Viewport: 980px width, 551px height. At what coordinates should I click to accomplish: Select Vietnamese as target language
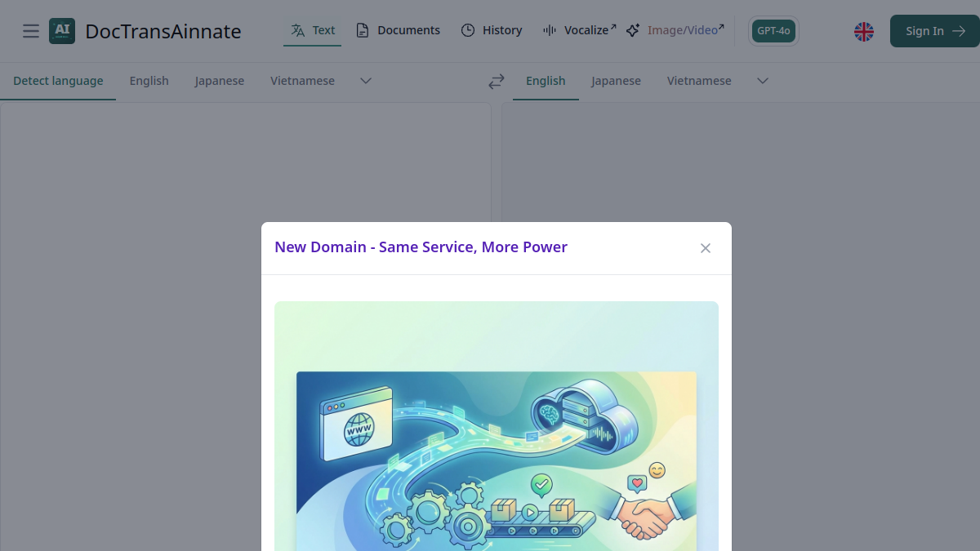699,81
